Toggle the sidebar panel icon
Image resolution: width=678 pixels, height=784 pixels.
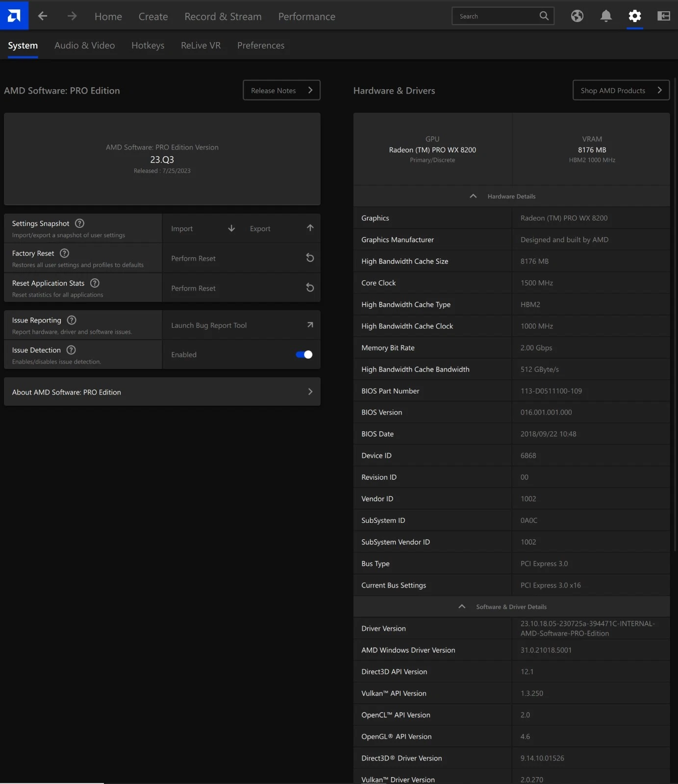click(664, 16)
